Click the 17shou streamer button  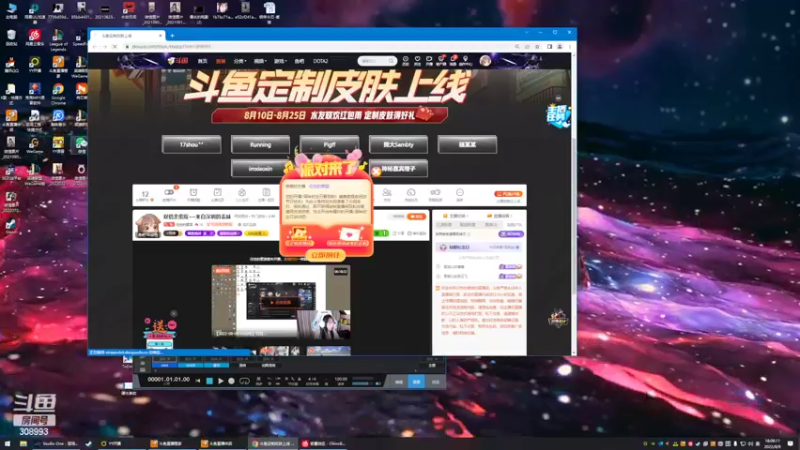coord(191,145)
